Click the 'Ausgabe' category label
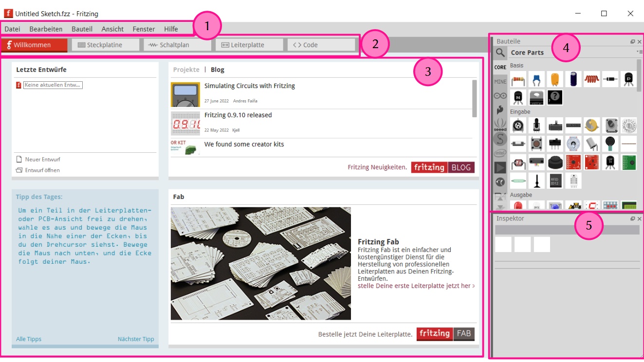This screenshot has width=644, height=362. tap(521, 195)
